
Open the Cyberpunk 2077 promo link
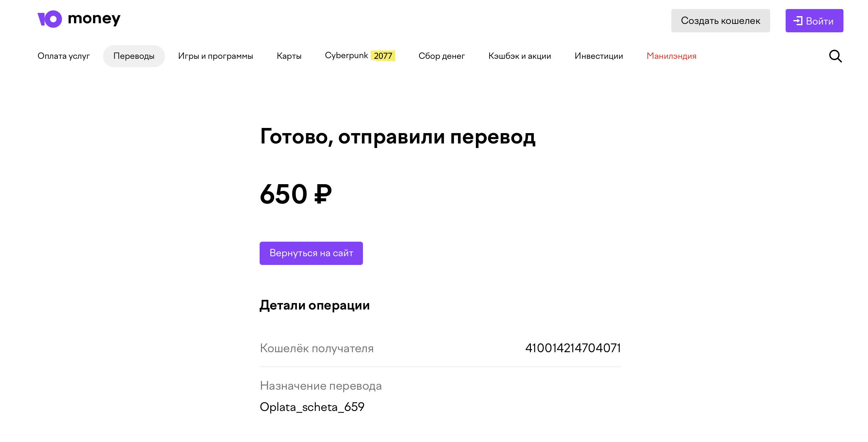[360, 56]
